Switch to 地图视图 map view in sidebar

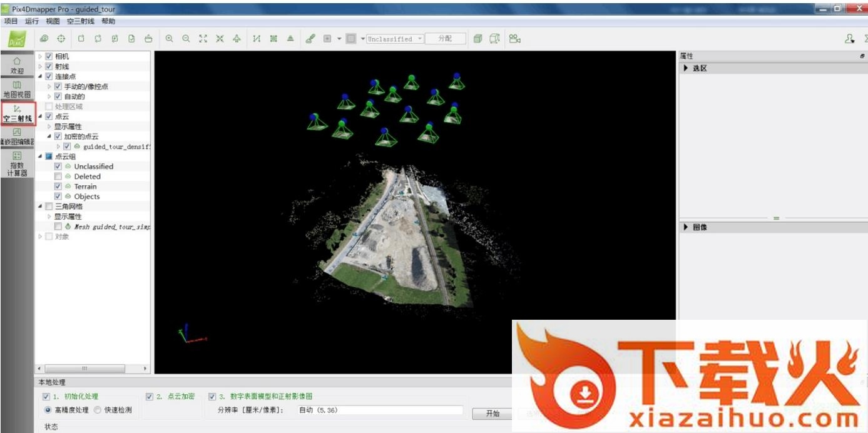[x=17, y=89]
